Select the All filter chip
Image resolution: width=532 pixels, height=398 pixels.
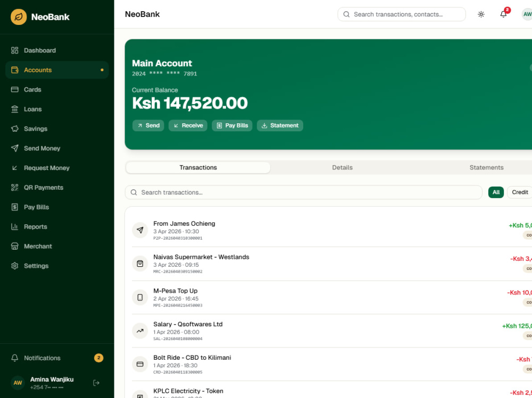[496, 192]
